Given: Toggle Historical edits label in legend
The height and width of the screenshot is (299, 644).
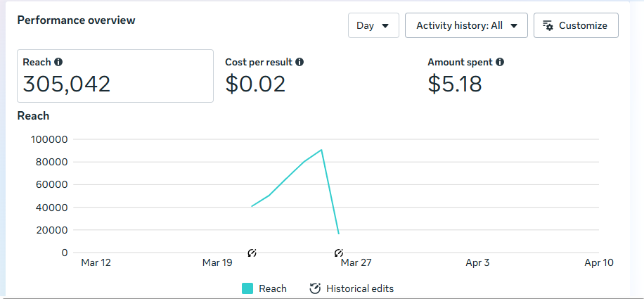Looking at the screenshot, I should click(x=360, y=288).
